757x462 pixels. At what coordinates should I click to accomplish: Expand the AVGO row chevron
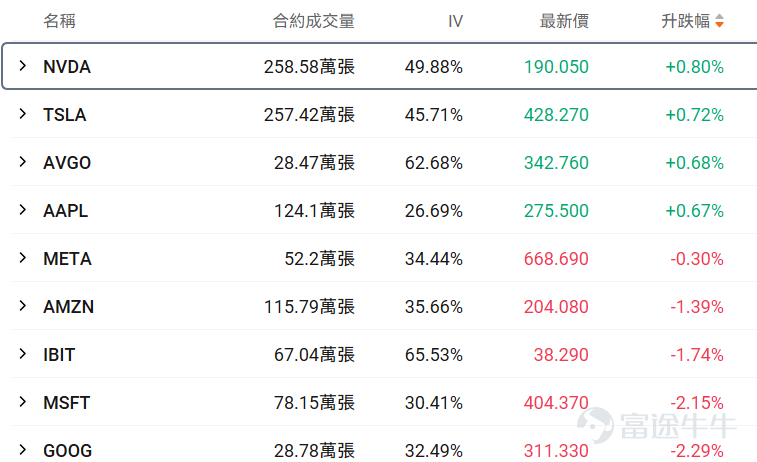tap(23, 162)
